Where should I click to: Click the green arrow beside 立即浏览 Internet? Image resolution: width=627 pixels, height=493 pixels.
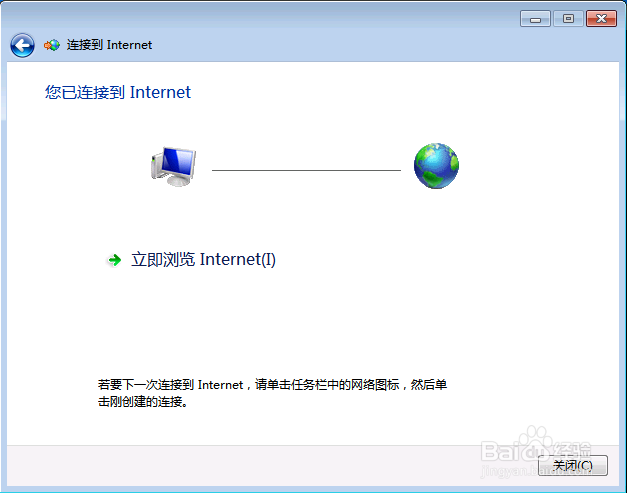pyautogui.click(x=115, y=260)
